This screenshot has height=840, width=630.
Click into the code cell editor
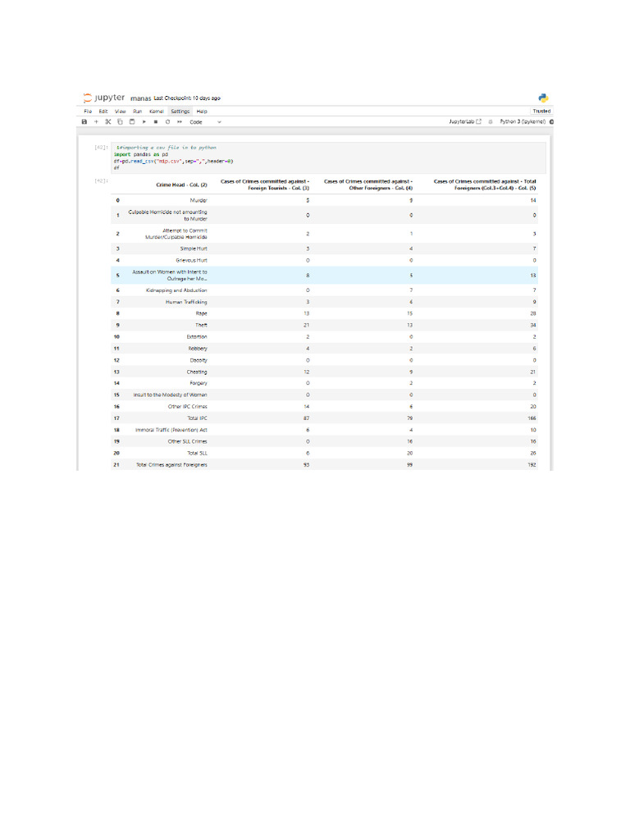328,157
